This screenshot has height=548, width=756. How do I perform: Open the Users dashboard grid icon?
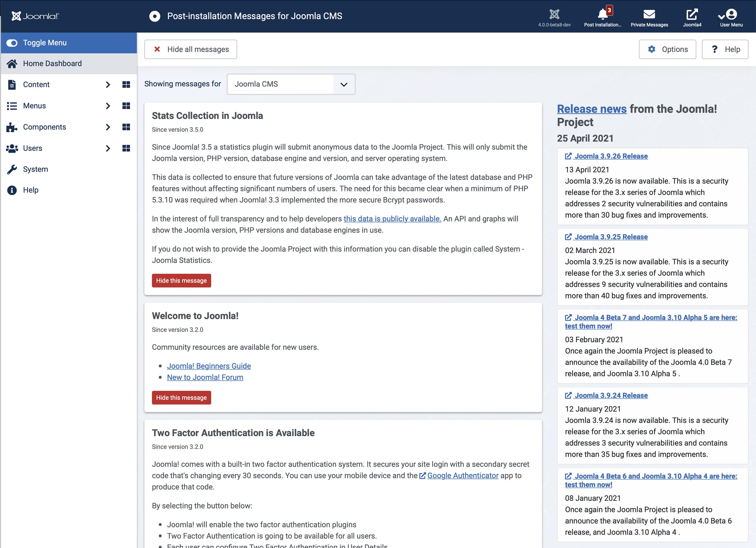pyautogui.click(x=126, y=148)
